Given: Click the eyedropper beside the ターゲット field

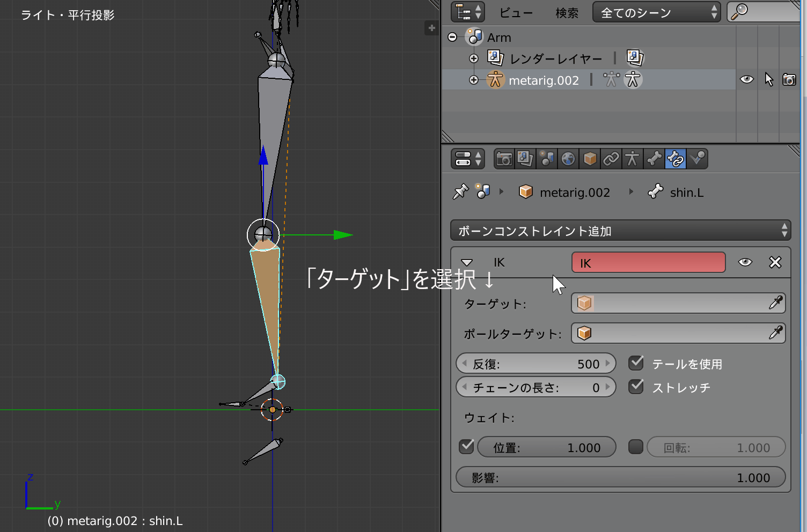Looking at the screenshot, I should pyautogui.click(x=775, y=303).
